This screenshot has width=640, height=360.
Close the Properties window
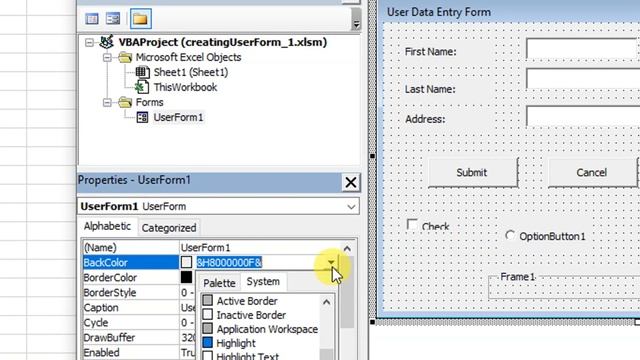(351, 182)
